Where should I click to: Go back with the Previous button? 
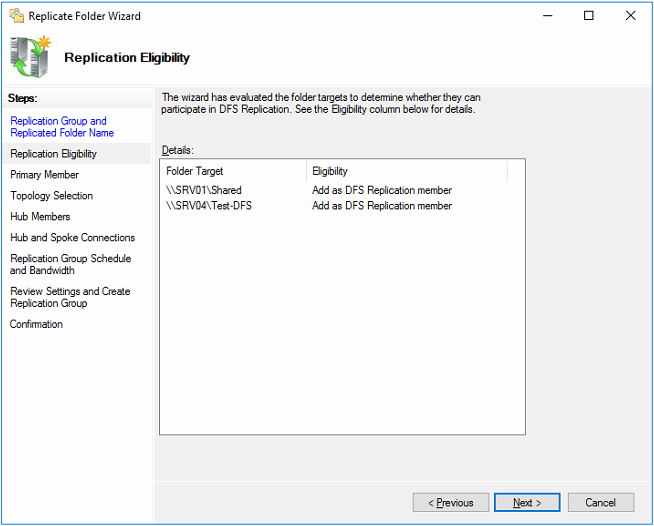tap(450, 502)
